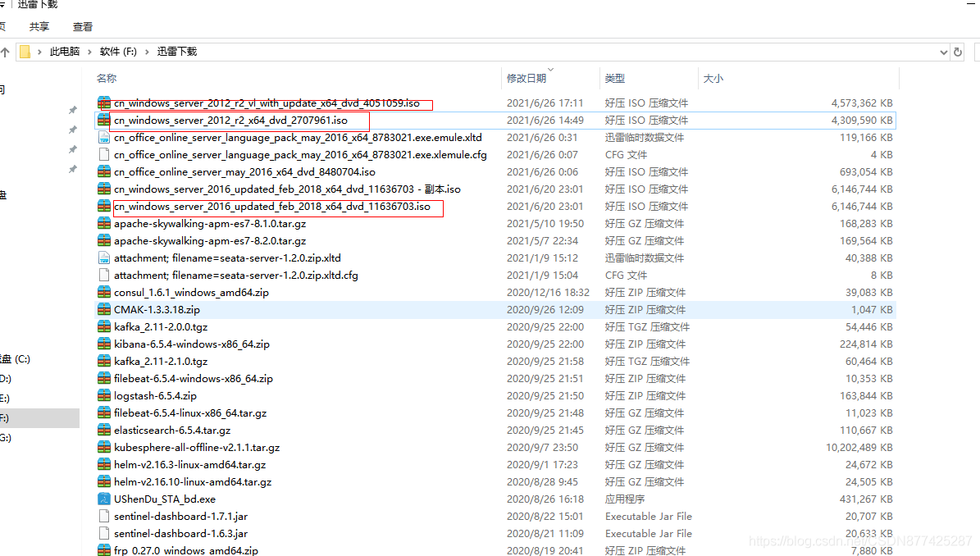Screen dimensions: 980x556
Task: Select icon of kafka_2.11-2.0.0.tgz
Action: (104, 326)
